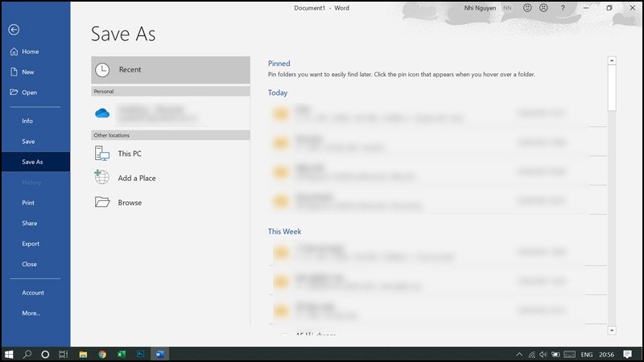Click More... at sidebar bottom
Screen dimensions: 644x362
pyautogui.click(x=31, y=313)
